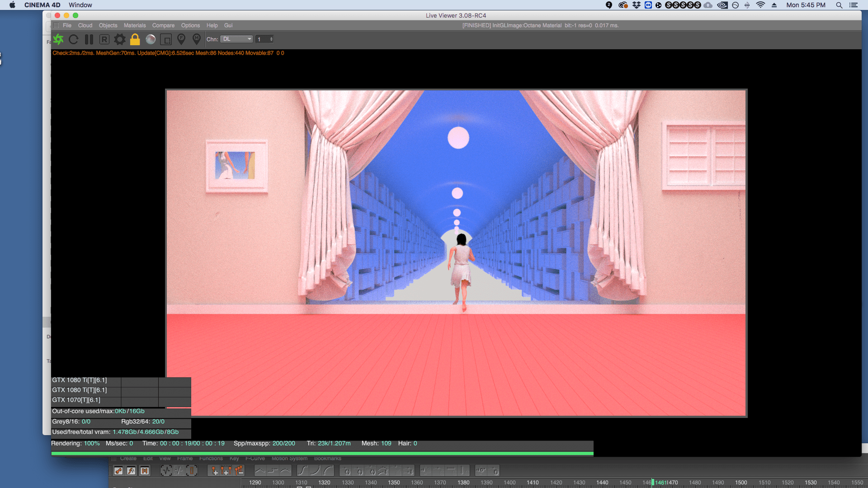Pause the Live Viewer render
Screen dimensions: 868x488
tap(89, 39)
